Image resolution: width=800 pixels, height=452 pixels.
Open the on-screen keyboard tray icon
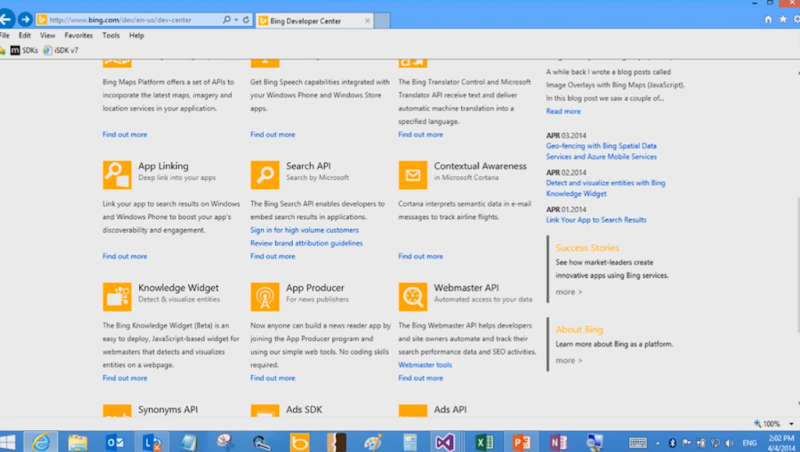(x=638, y=443)
